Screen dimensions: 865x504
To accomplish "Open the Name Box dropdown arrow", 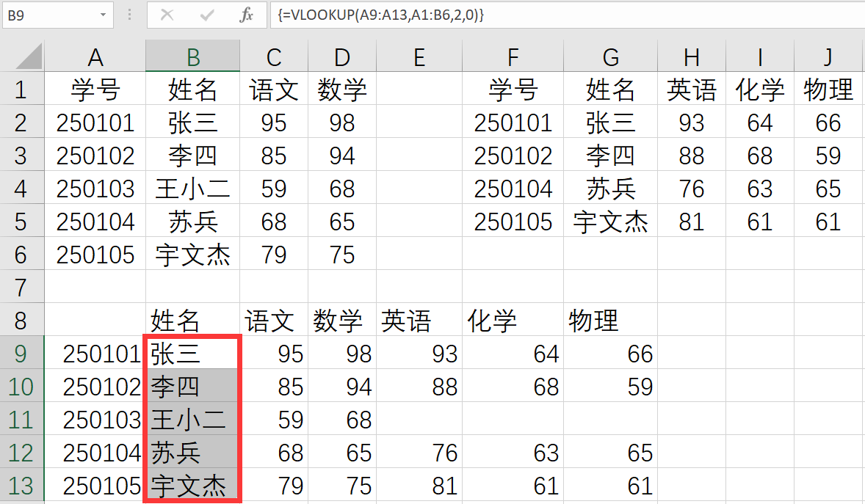I will pyautogui.click(x=102, y=15).
